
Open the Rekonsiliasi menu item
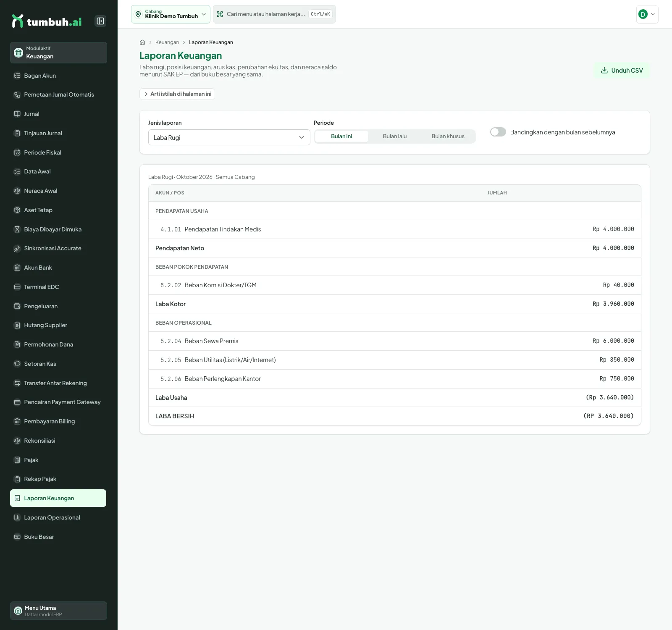click(x=58, y=441)
